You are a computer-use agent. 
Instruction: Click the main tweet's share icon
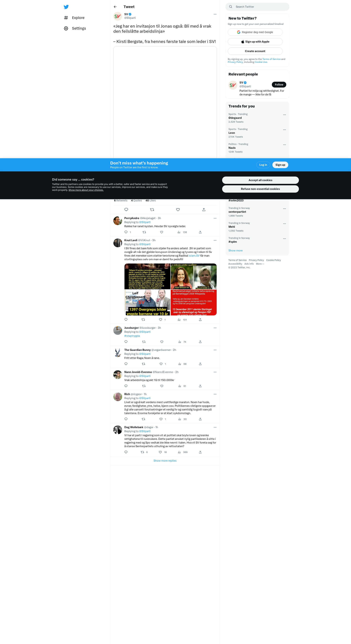204,209
